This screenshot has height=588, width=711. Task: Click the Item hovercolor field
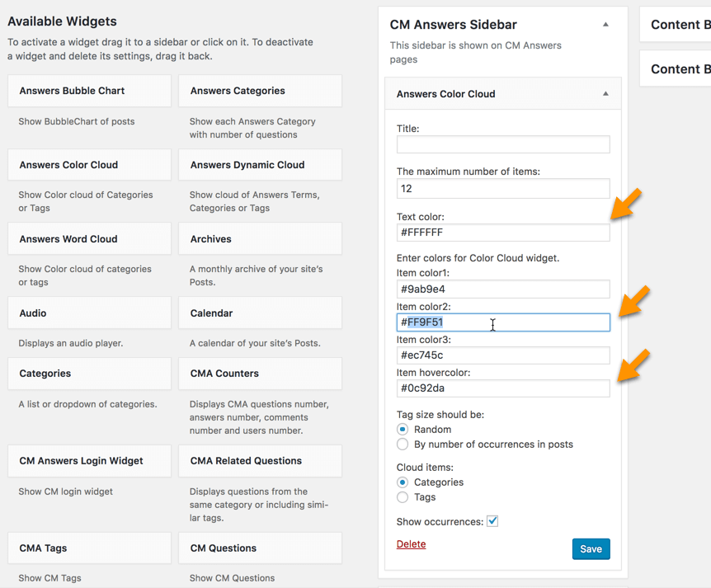[503, 388]
